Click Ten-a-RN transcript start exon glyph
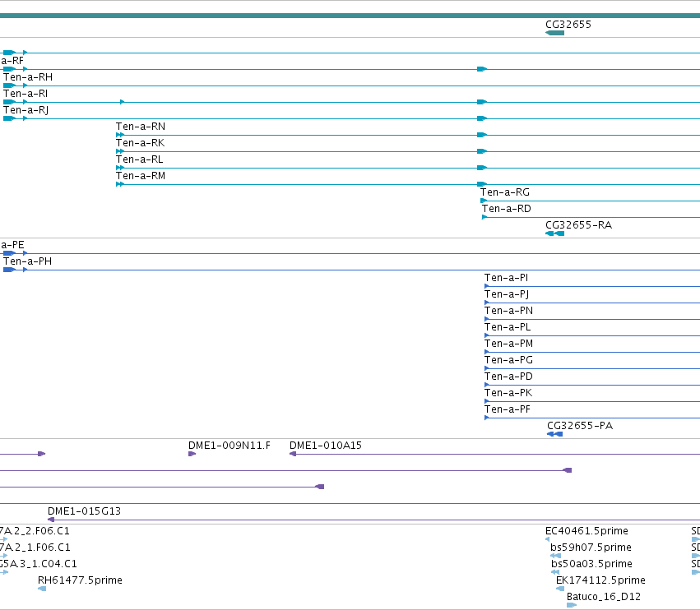Image resolution: width=700 pixels, height=610 pixels. coord(119,135)
